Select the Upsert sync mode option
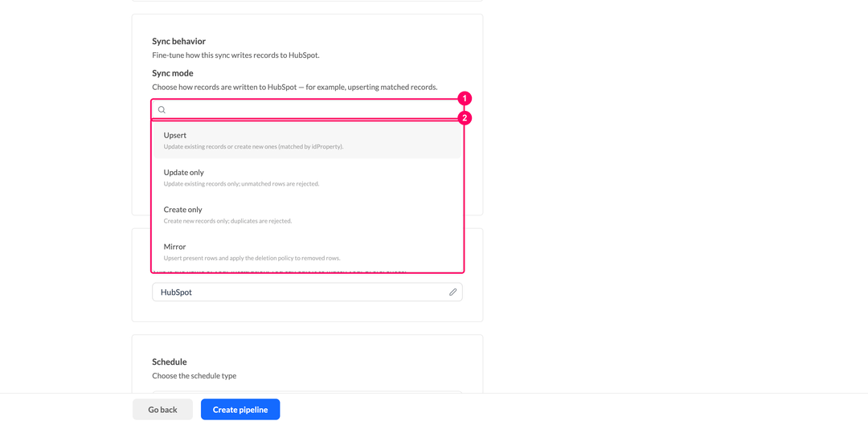The image size is (868, 425). [307, 141]
